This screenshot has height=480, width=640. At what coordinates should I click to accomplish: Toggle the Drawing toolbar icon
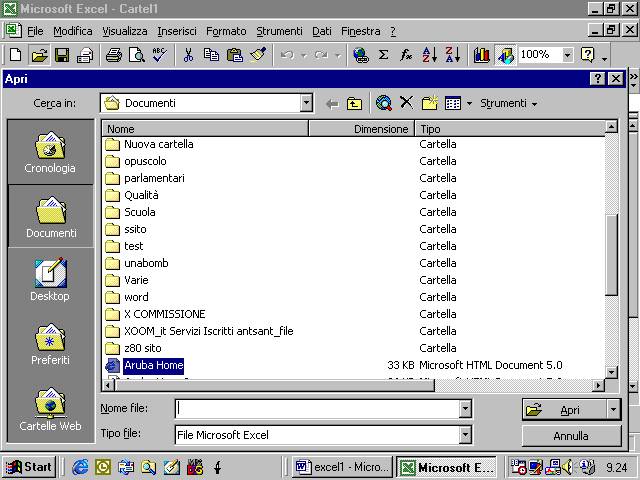coord(505,55)
